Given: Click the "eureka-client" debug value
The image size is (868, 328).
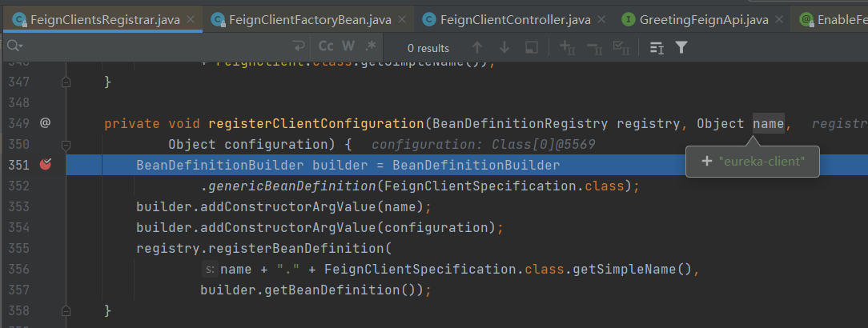Looking at the screenshot, I should click(x=762, y=162).
